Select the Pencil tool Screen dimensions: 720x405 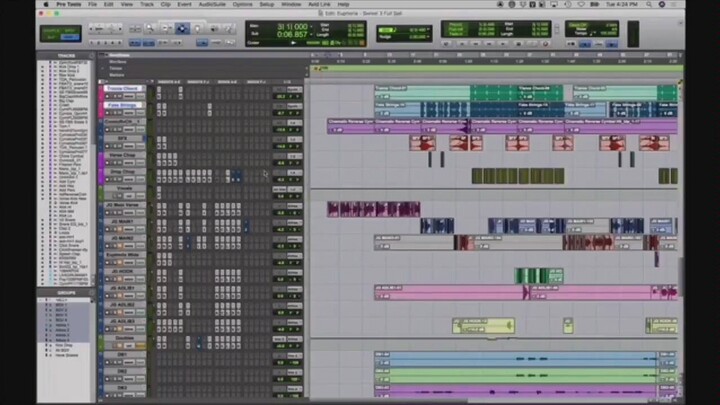[x=229, y=28]
